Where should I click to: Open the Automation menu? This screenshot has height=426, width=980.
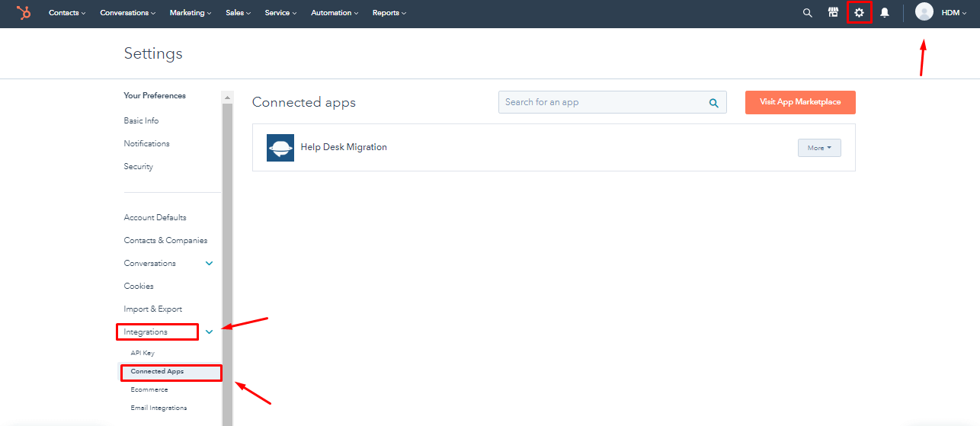(335, 13)
